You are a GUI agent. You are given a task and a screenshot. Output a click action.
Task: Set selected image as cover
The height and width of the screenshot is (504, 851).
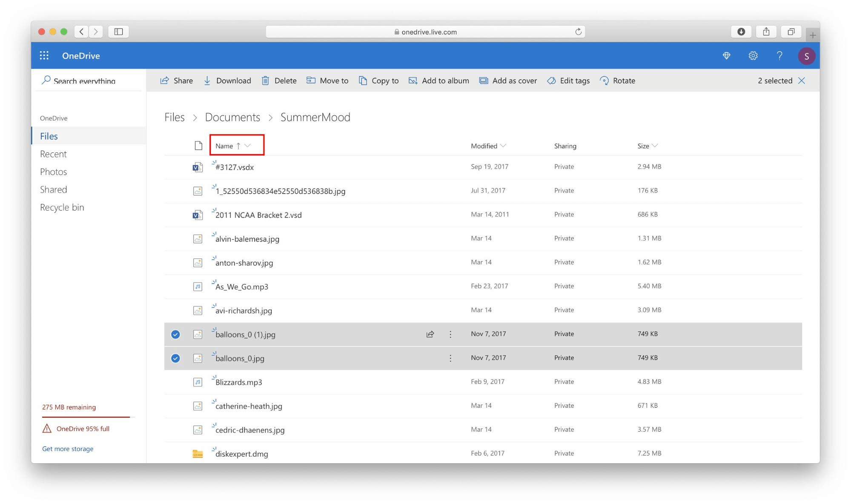point(483,80)
